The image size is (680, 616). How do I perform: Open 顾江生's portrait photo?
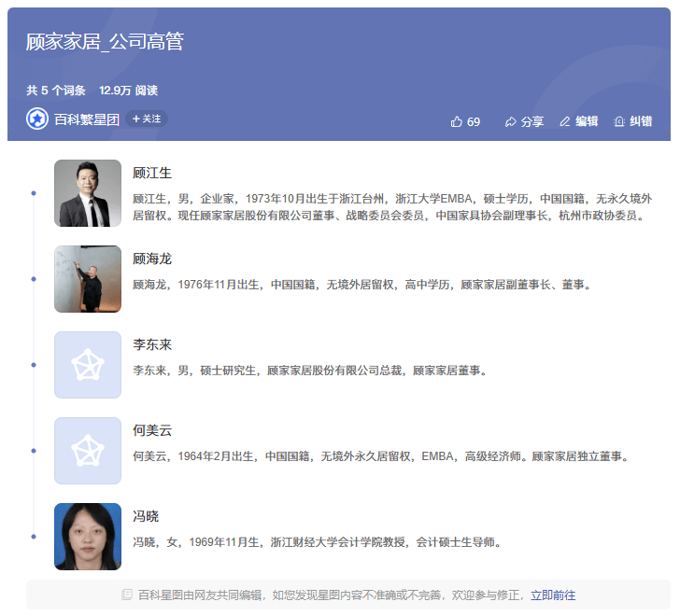coord(88,193)
